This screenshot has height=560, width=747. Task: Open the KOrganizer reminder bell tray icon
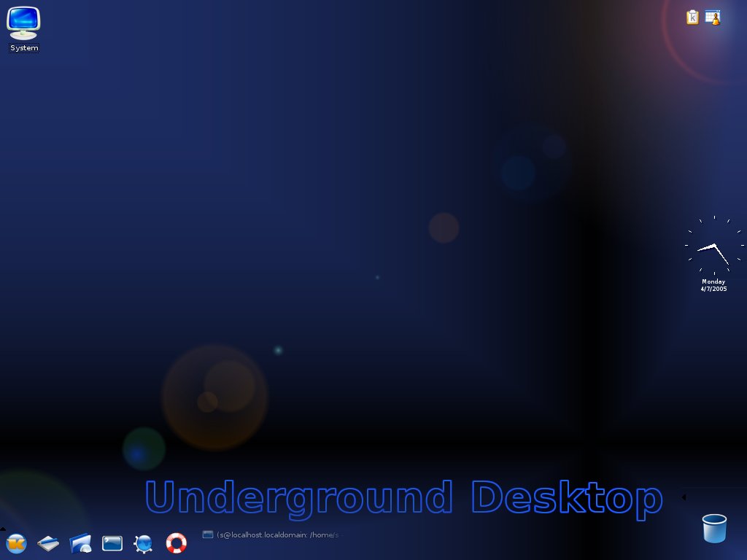[713, 17]
